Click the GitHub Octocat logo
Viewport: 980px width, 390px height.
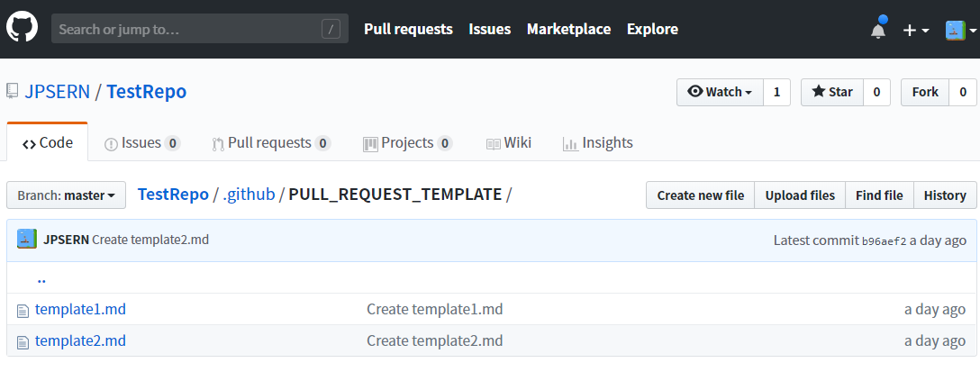pos(23,29)
